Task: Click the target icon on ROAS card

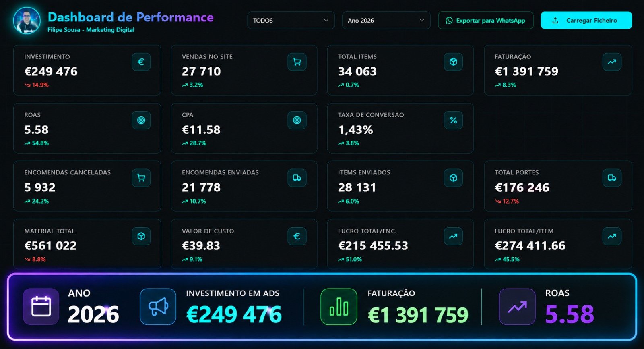Action: [141, 120]
